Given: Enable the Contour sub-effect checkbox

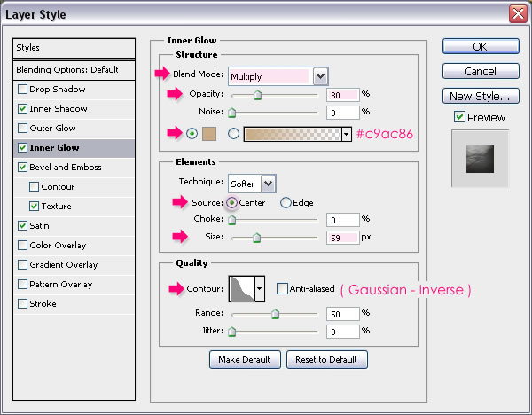Looking at the screenshot, I should [34, 186].
